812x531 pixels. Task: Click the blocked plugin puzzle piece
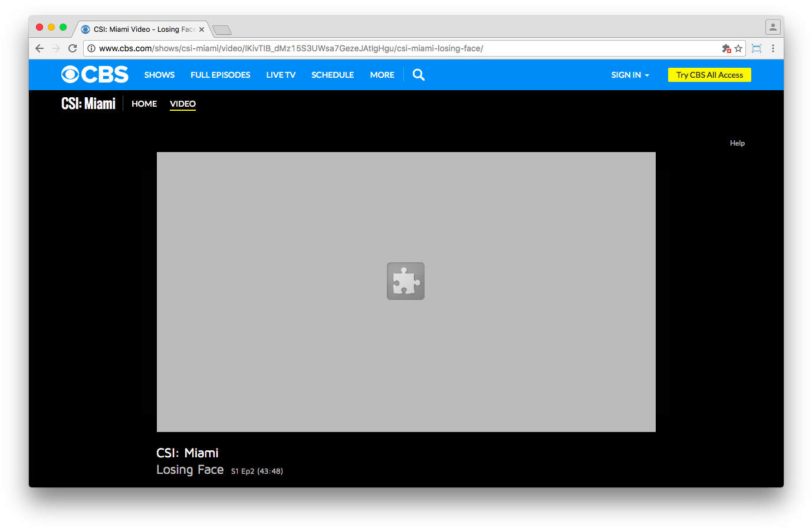[x=406, y=281]
